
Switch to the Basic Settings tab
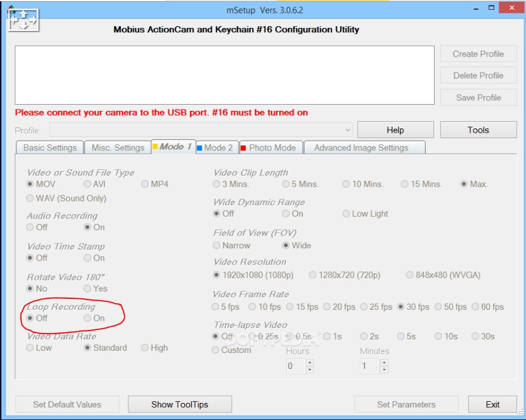pos(50,147)
